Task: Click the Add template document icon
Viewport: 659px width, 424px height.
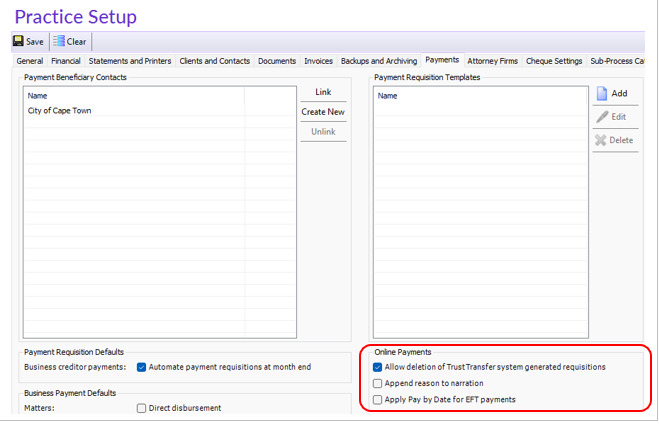Action: click(602, 93)
